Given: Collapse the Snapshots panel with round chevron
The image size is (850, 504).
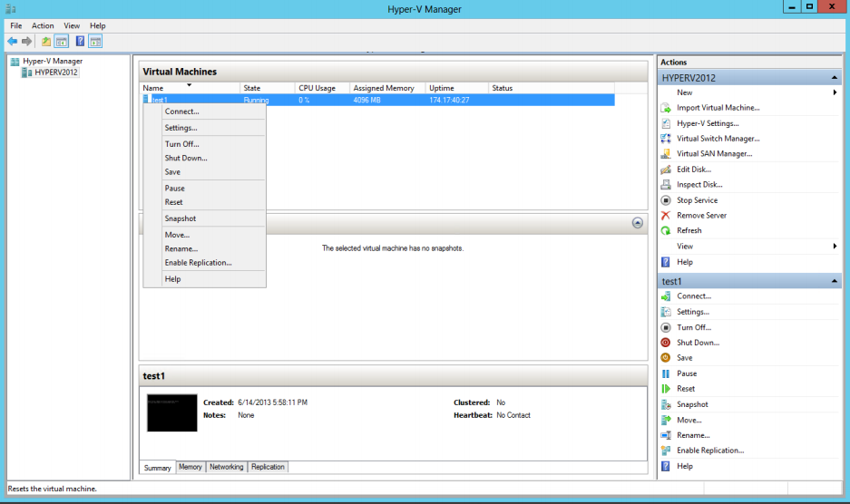Looking at the screenshot, I should (637, 222).
